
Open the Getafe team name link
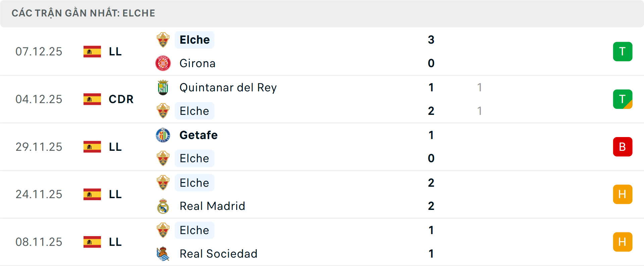coord(199,135)
